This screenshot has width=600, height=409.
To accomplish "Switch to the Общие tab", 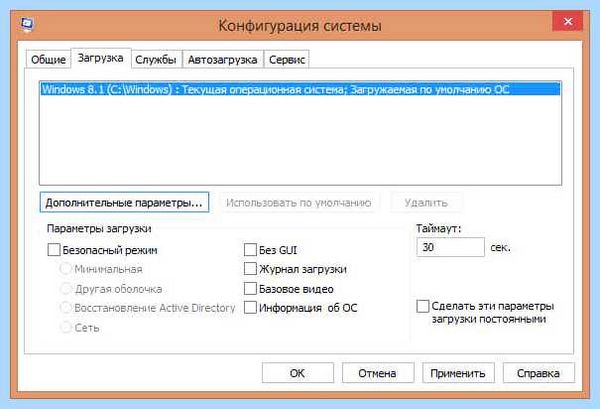I will (48, 60).
